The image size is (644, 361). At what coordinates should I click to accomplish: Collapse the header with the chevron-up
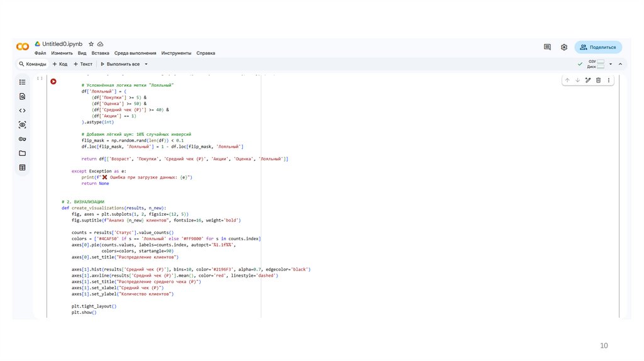click(620, 64)
